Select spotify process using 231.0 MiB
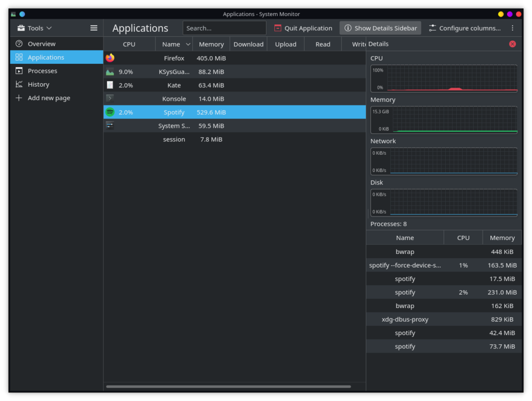532x401 pixels. pos(444,292)
